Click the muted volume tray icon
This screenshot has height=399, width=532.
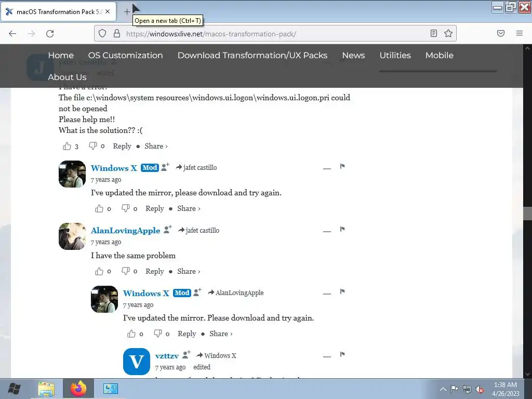click(480, 390)
